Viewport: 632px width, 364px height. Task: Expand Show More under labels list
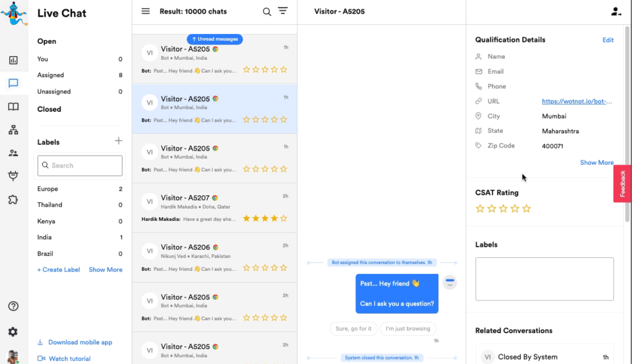(106, 270)
